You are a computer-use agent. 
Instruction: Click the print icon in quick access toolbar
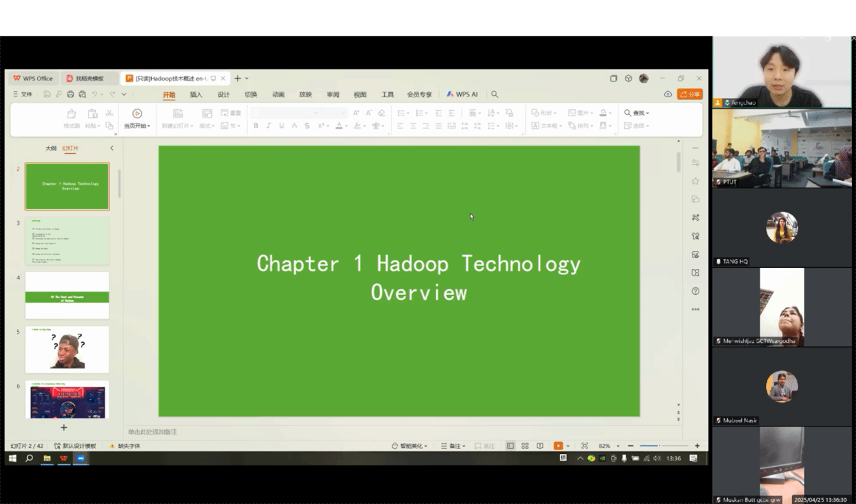point(70,94)
